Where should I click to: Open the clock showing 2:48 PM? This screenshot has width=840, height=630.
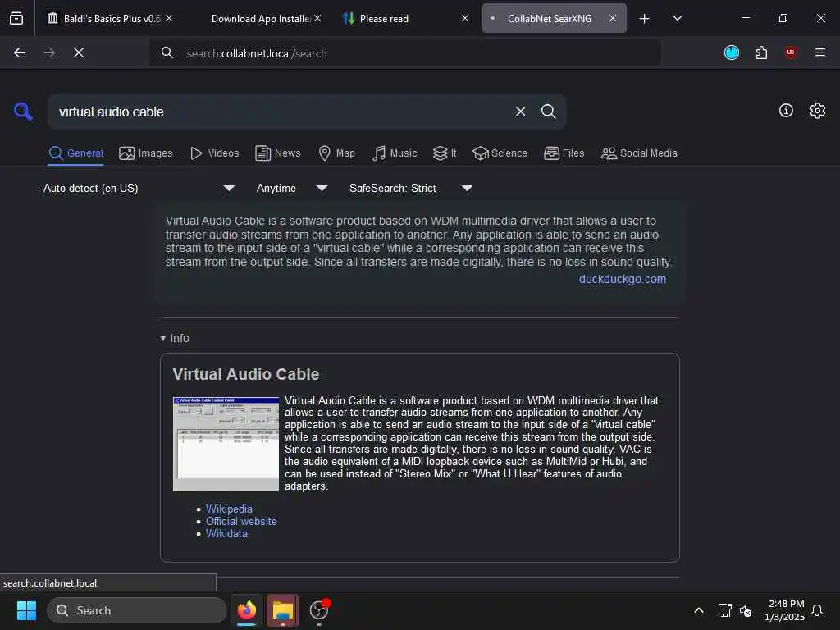tap(785, 610)
